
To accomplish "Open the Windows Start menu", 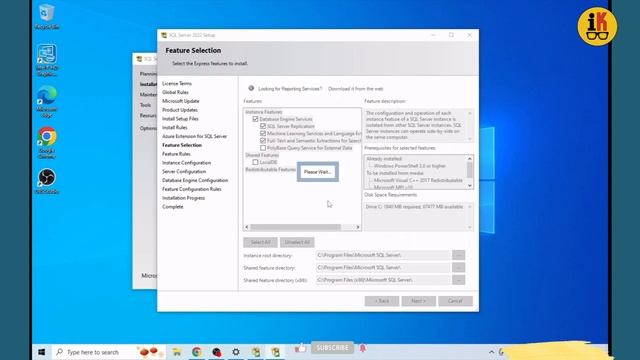I will pos(41,352).
